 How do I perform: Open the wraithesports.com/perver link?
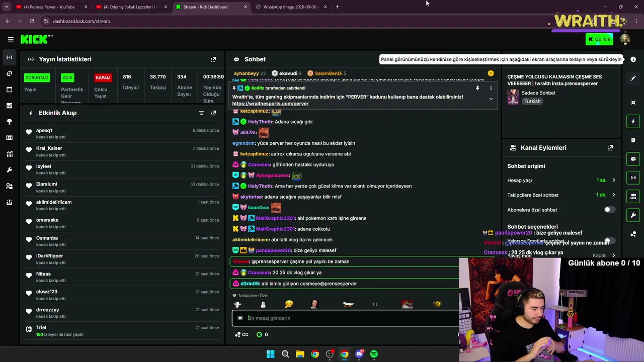(270, 104)
